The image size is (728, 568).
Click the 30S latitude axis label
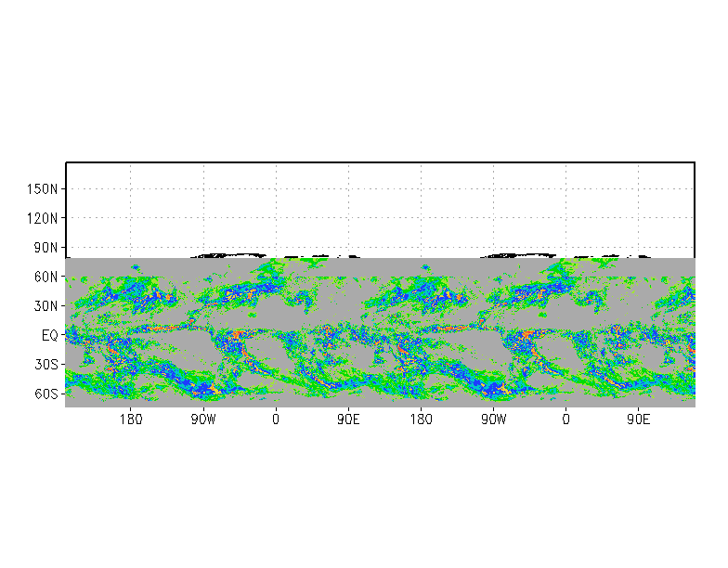click(x=46, y=364)
